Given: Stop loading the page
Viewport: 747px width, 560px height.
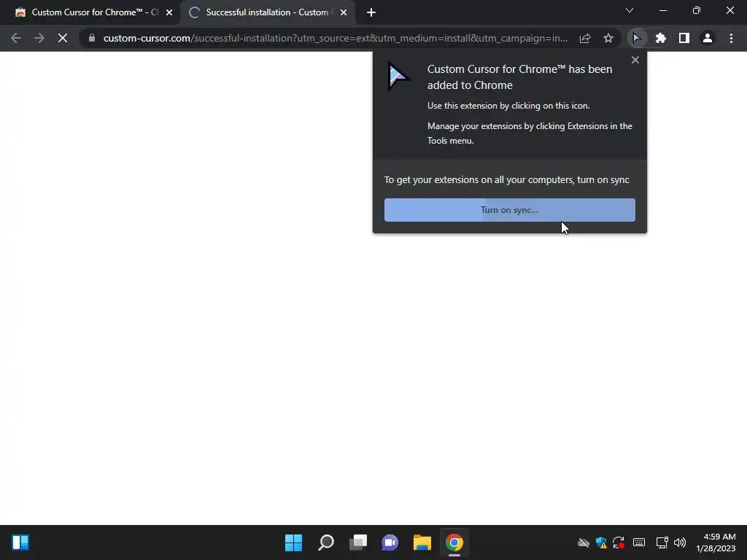Looking at the screenshot, I should (63, 38).
